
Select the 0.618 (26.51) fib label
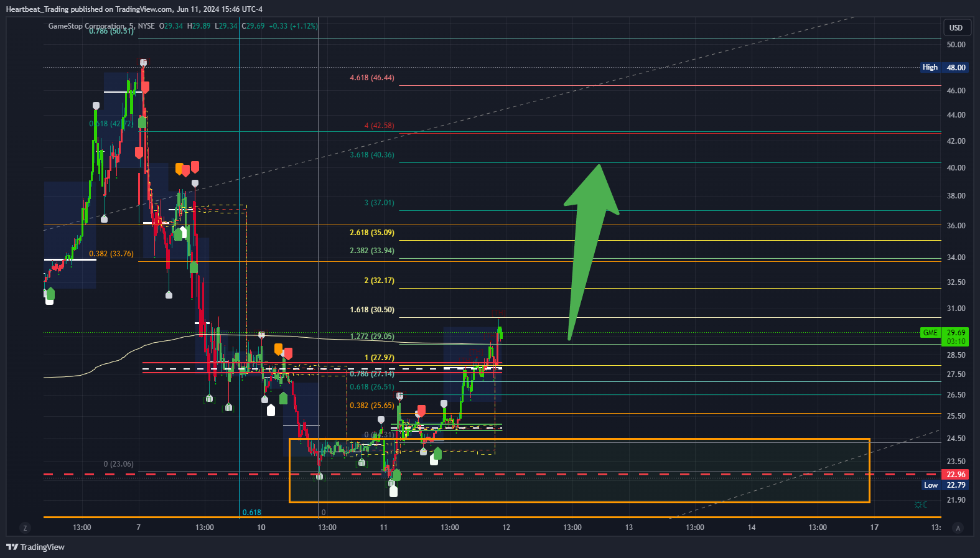tap(372, 387)
